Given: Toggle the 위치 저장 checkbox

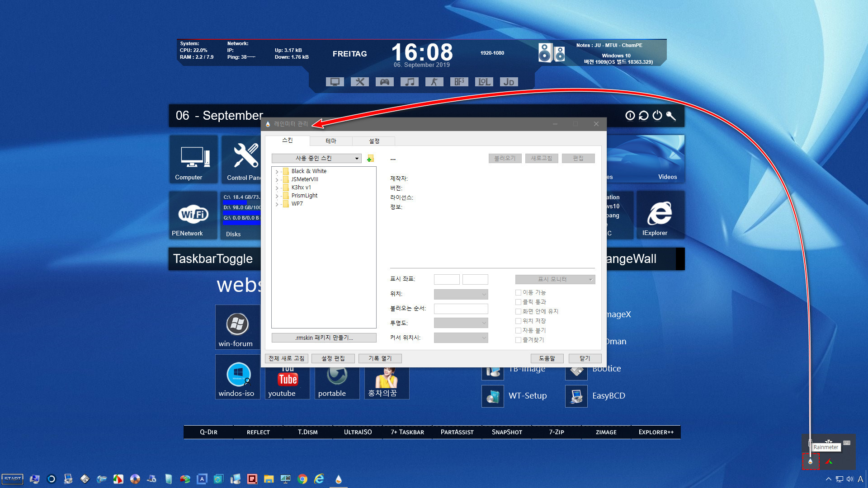Looking at the screenshot, I should [518, 321].
